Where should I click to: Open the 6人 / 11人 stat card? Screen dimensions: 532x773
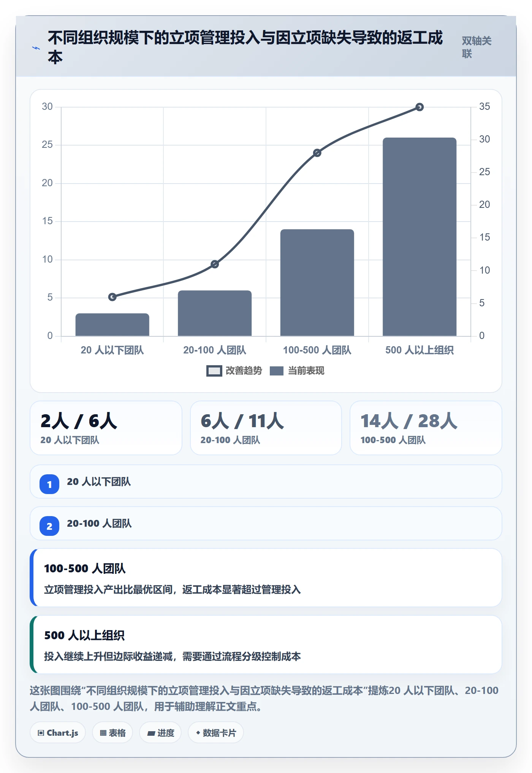(266, 428)
